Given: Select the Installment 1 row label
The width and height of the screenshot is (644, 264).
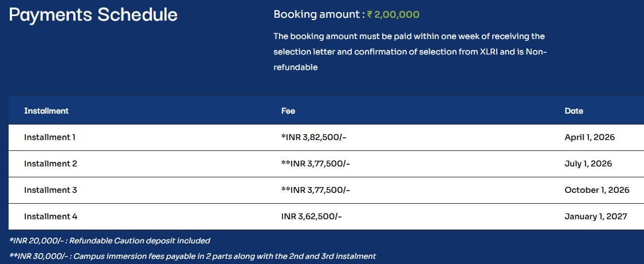Looking at the screenshot, I should point(50,137).
